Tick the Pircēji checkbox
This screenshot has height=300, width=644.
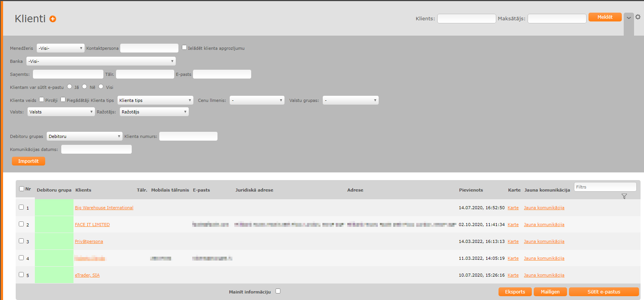click(x=41, y=100)
